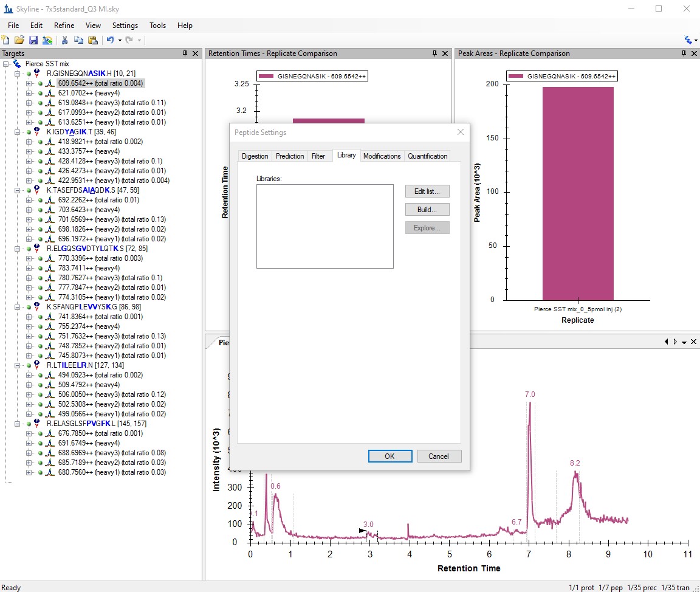Click the Copy icon in the toolbar

click(78, 40)
